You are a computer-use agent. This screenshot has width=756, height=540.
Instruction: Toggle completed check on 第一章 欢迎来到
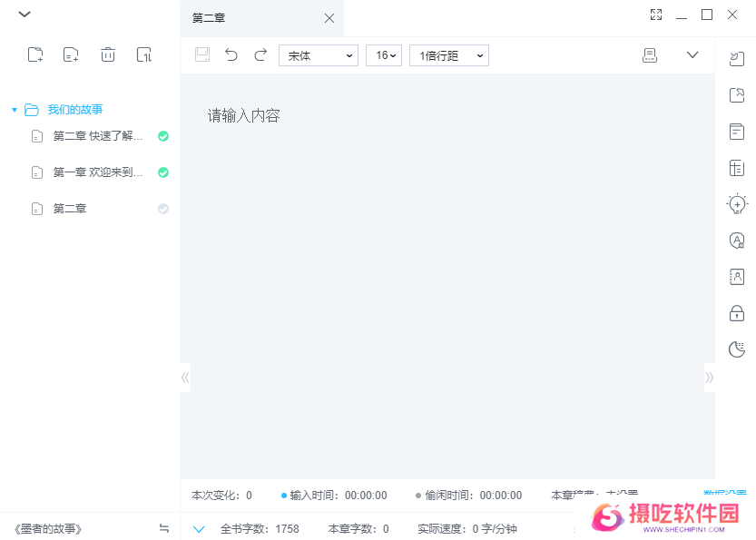pyautogui.click(x=163, y=172)
